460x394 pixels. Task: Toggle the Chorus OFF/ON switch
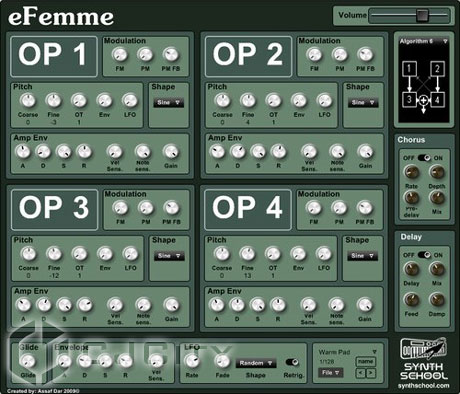click(424, 158)
